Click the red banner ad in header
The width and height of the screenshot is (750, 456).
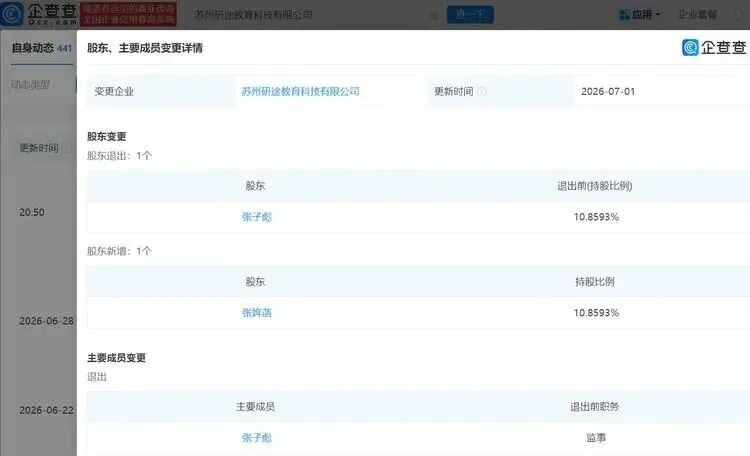(x=129, y=14)
